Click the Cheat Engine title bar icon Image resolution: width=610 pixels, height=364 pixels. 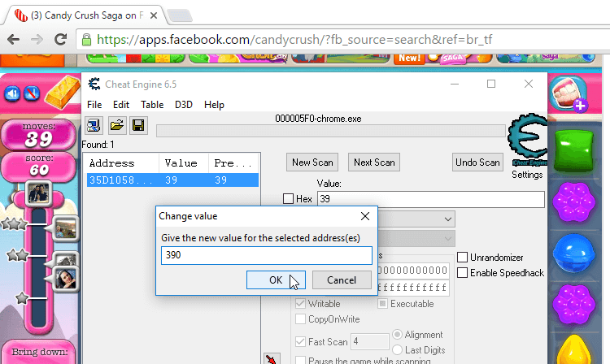(x=94, y=84)
